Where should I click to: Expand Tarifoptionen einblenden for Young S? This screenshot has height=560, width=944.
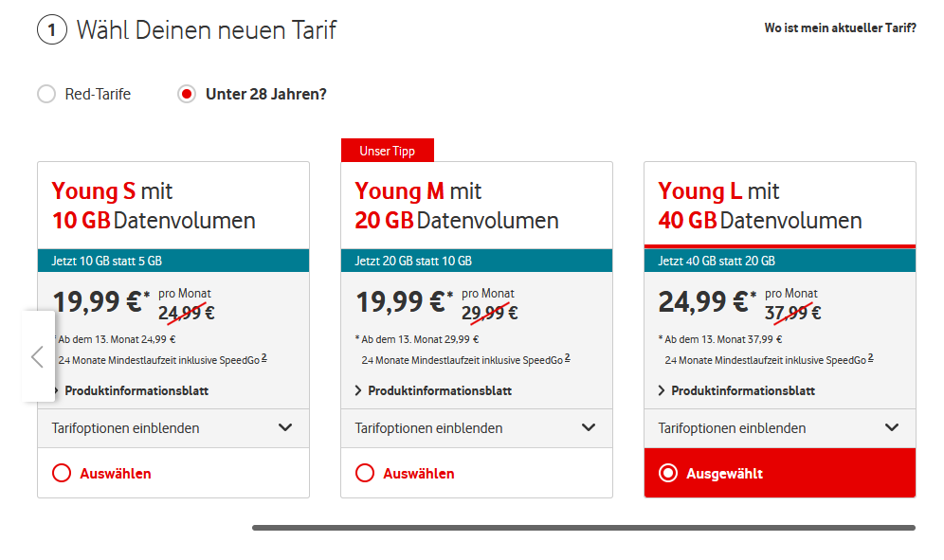172,428
